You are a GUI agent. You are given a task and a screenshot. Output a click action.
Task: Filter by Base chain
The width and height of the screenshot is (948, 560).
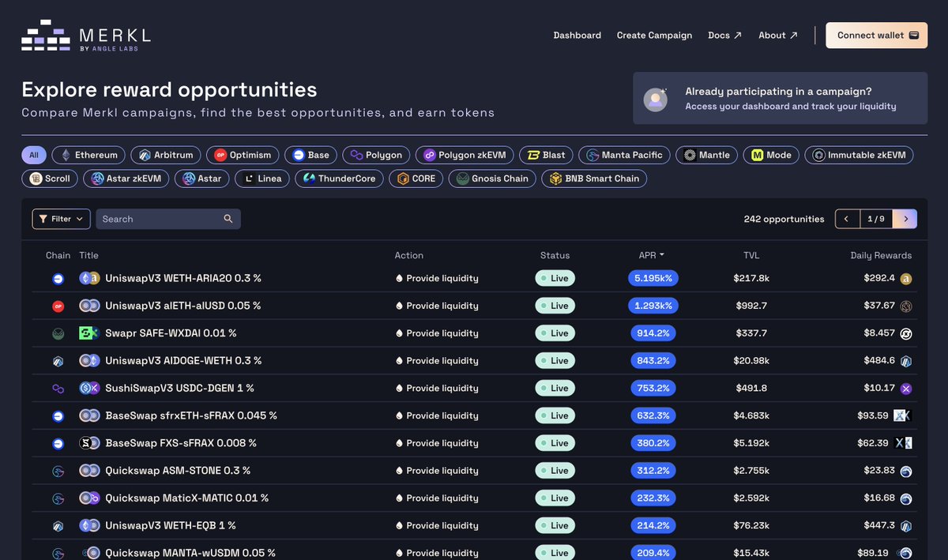point(311,155)
